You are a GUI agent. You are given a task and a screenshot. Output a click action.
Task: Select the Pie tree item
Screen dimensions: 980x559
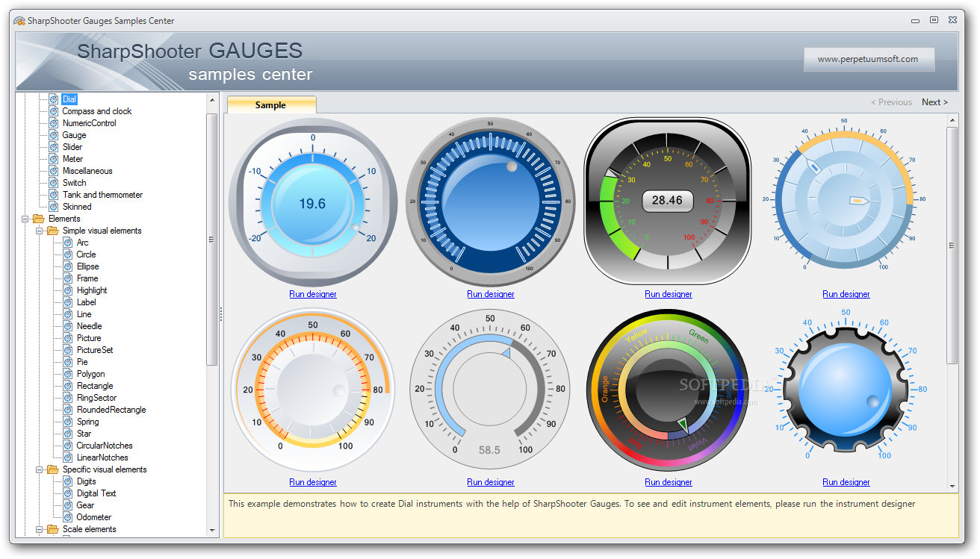tap(82, 362)
